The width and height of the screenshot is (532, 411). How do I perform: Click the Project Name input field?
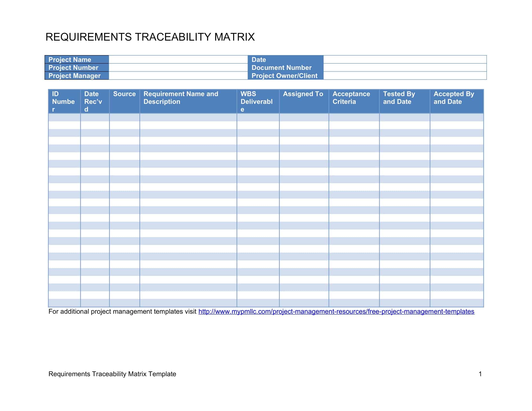pyautogui.click(x=178, y=59)
